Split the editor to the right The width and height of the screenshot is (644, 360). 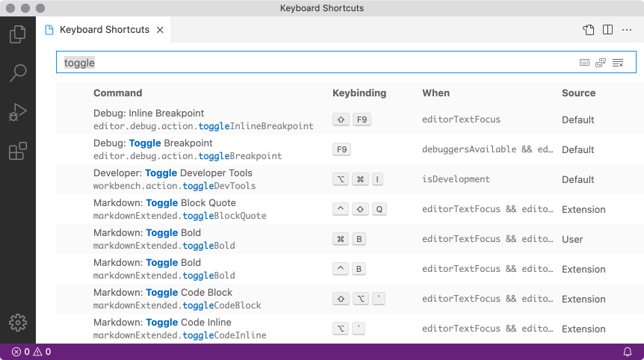coord(608,30)
